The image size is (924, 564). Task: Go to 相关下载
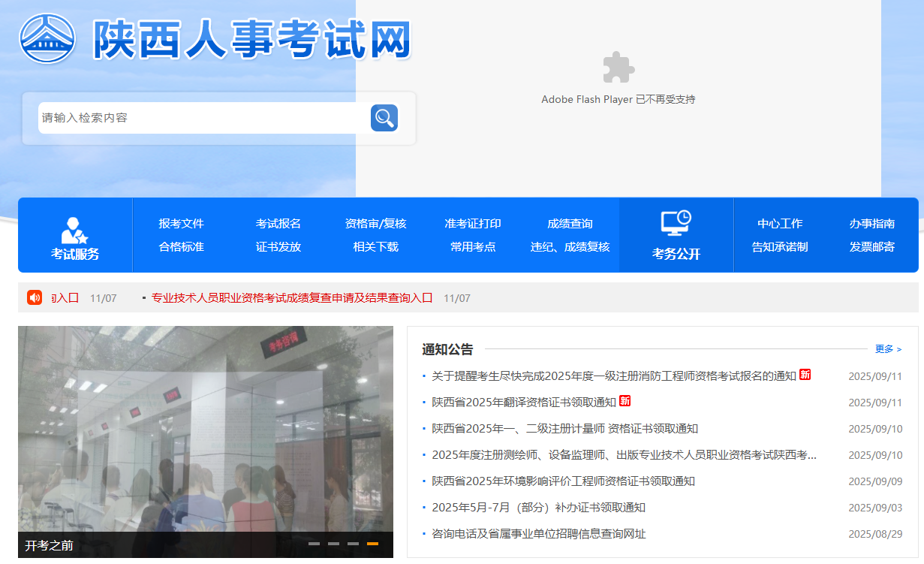(376, 247)
